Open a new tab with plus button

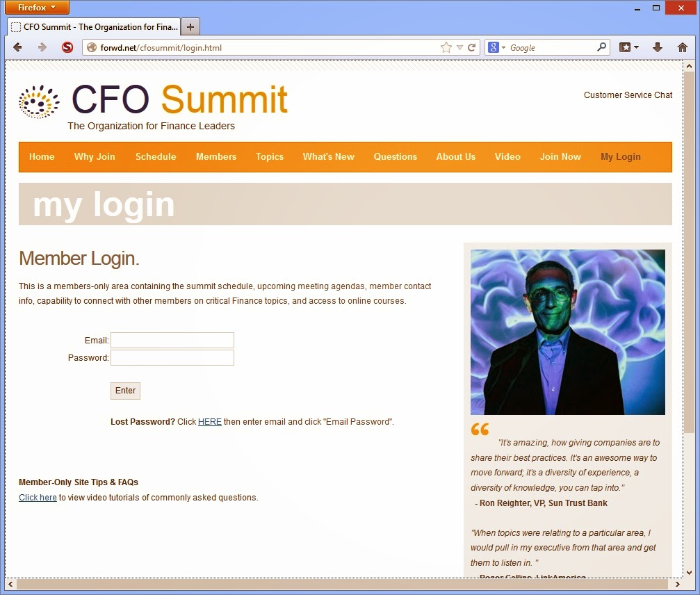(x=190, y=27)
